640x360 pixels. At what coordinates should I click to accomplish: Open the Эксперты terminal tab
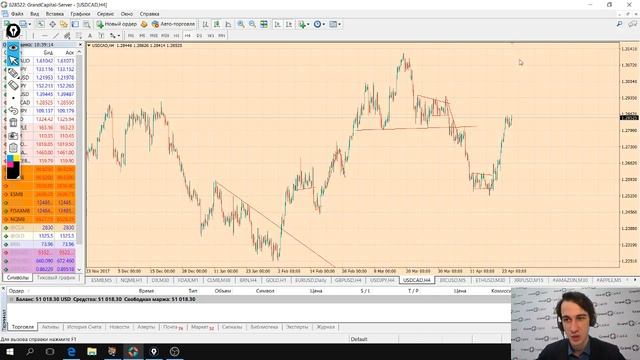(297, 327)
